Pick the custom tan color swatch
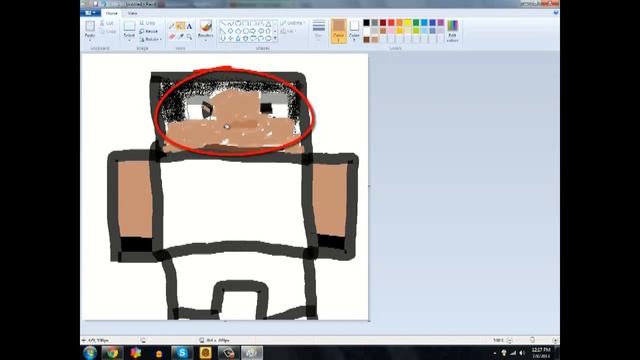Viewport: 640px width, 360px height. [x=375, y=40]
